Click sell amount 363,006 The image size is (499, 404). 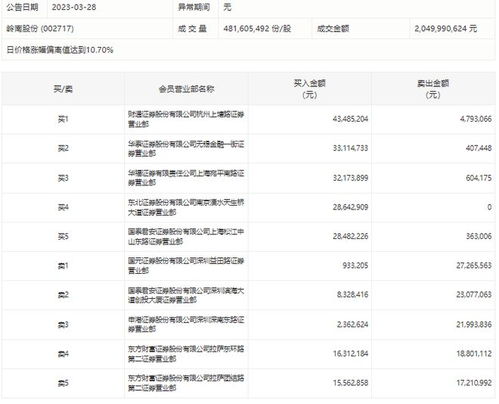(x=479, y=236)
